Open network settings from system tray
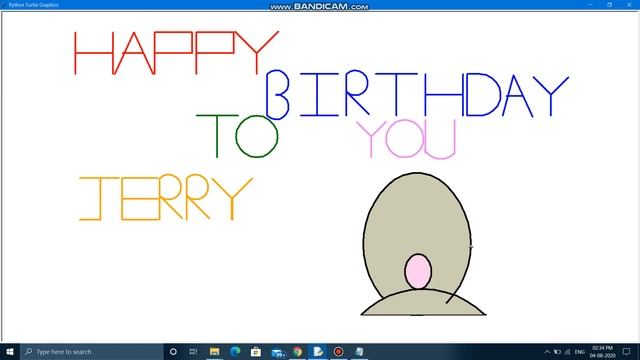Screen dimensions: 640x360 (567, 352)
